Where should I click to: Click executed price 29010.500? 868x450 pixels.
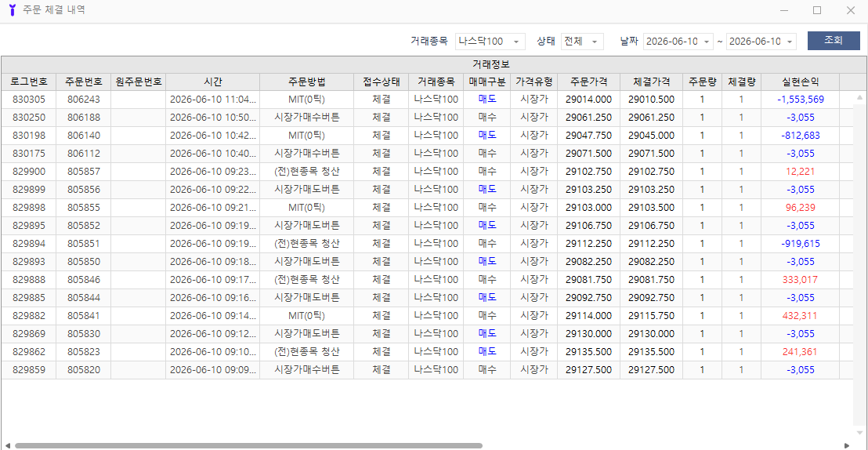click(651, 100)
